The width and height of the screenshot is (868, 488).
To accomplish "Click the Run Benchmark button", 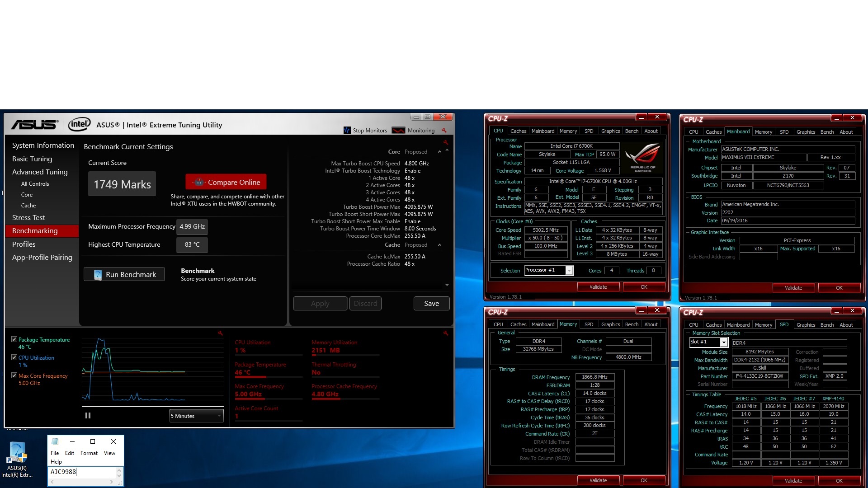I will (124, 274).
